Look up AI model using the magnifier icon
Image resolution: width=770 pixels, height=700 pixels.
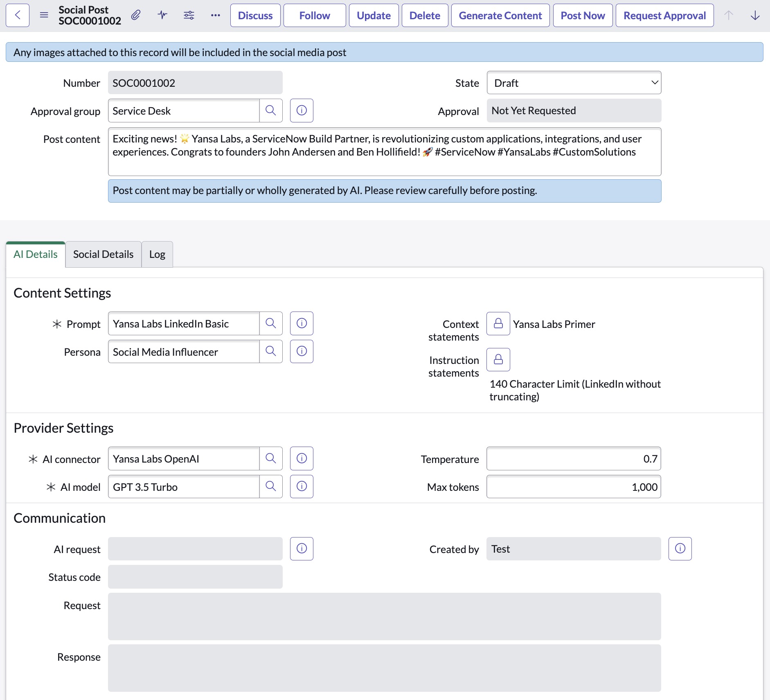(x=271, y=486)
